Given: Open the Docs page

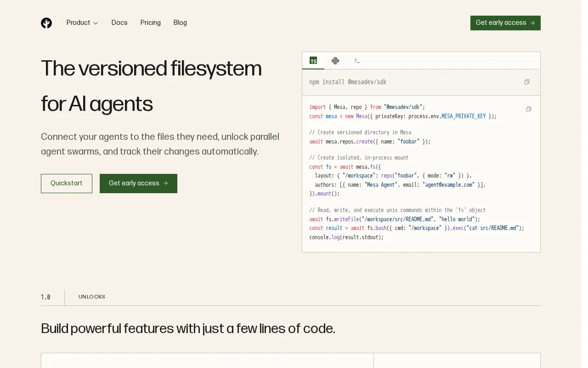Looking at the screenshot, I should (119, 23).
